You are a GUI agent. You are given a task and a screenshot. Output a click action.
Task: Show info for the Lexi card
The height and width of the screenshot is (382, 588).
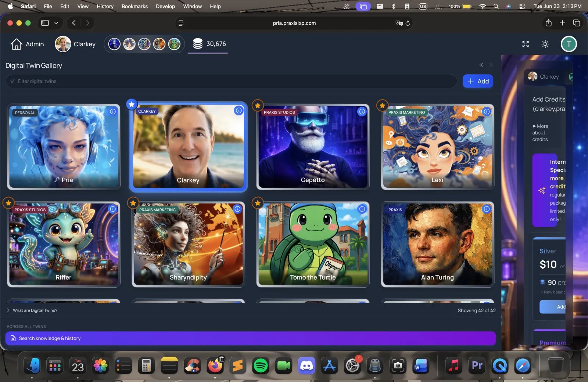click(x=487, y=111)
